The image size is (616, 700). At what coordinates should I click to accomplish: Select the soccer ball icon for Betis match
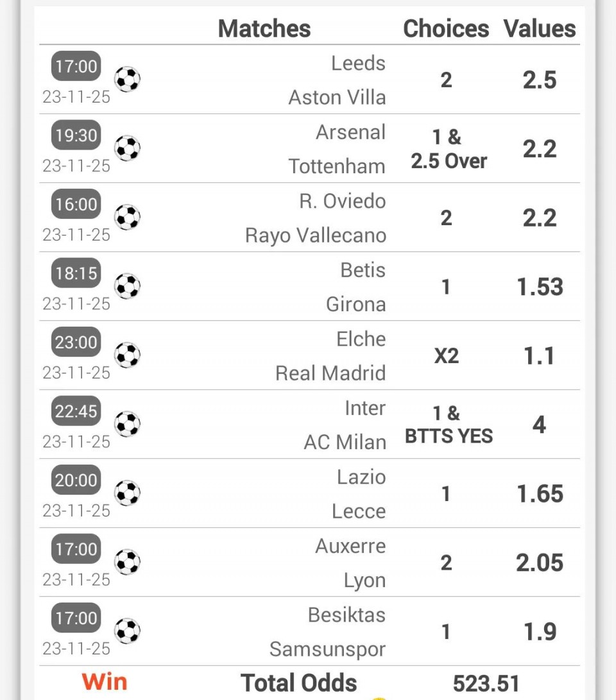pos(127,286)
